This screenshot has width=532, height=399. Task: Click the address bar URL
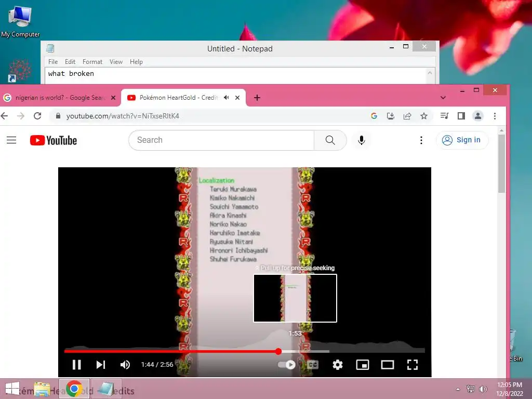click(x=123, y=116)
